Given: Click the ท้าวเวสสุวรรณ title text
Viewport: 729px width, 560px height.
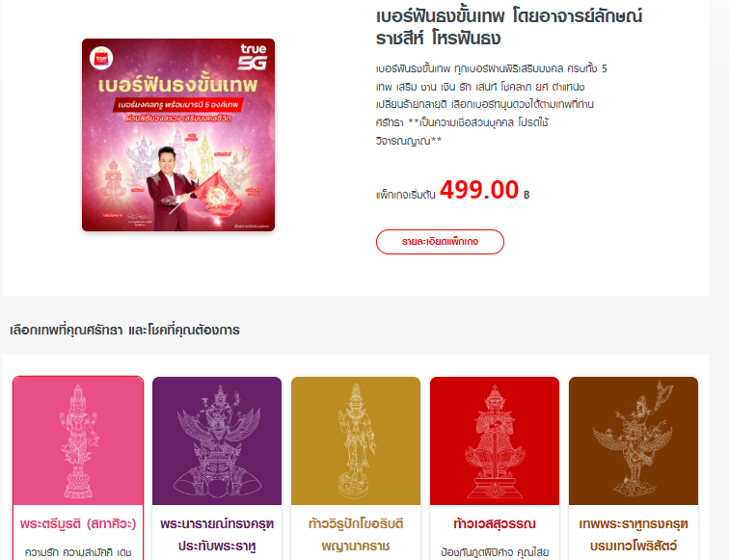Looking at the screenshot, I should pos(495,523).
